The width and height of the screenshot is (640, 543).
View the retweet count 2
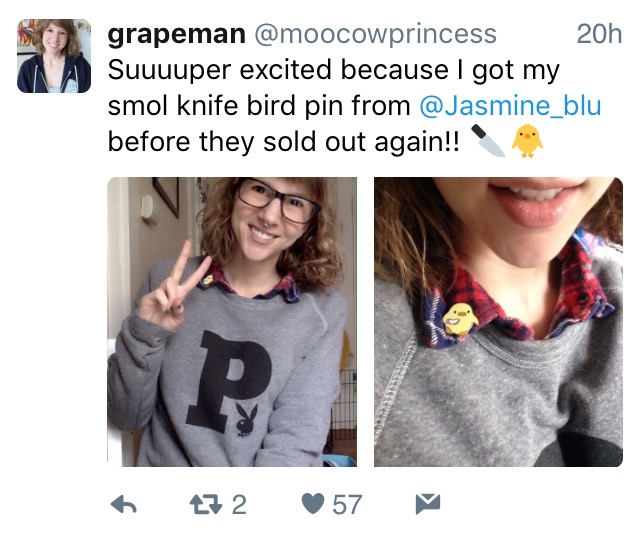click(x=239, y=505)
